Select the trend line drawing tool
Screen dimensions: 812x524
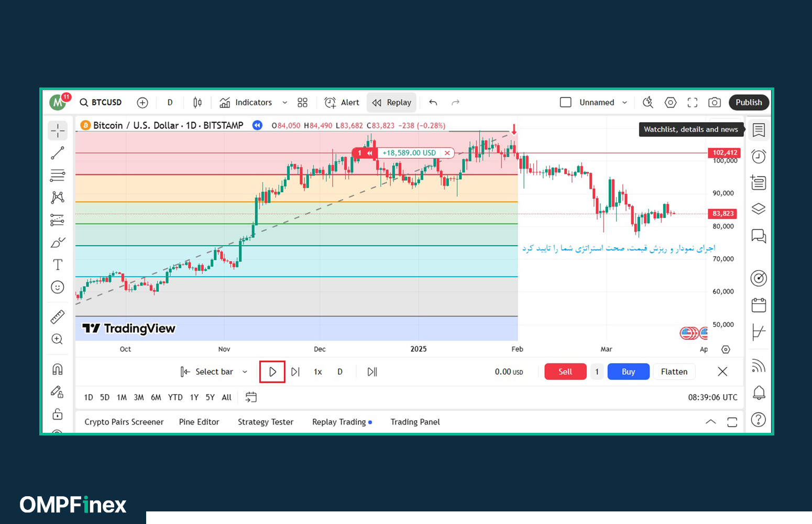click(58, 153)
